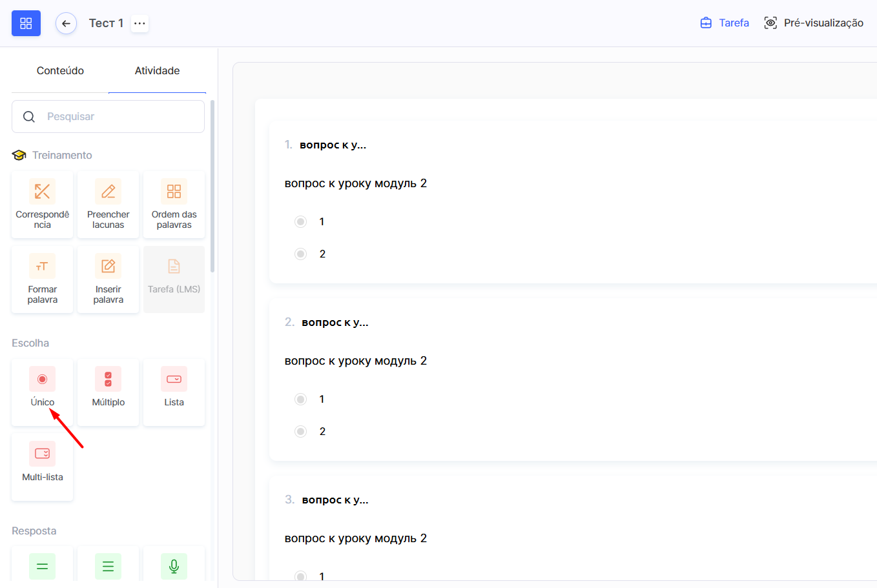The width and height of the screenshot is (877, 588).
Task: Select radio option 2 in question 1
Action: [301, 254]
